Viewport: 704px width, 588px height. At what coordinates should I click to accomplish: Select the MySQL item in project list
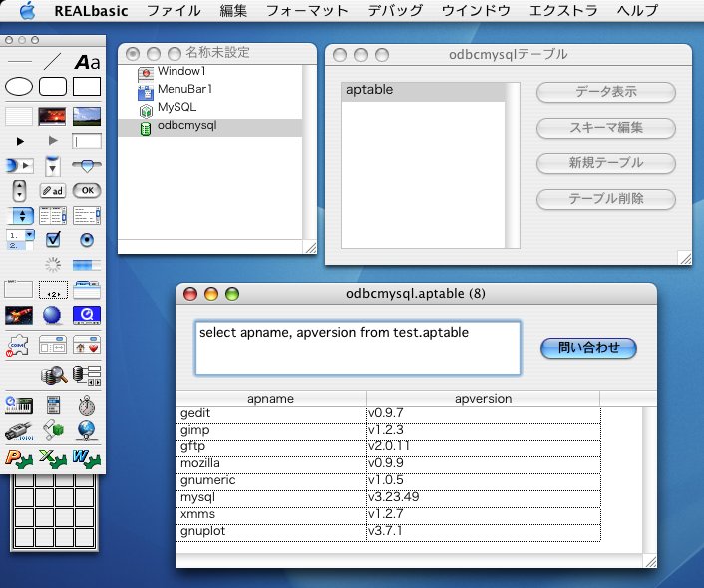[177, 108]
